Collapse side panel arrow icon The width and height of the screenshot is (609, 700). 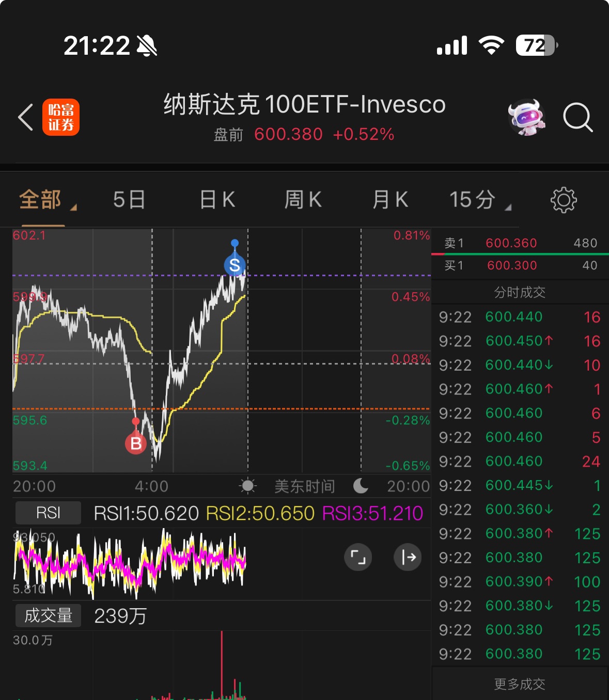[x=408, y=557]
